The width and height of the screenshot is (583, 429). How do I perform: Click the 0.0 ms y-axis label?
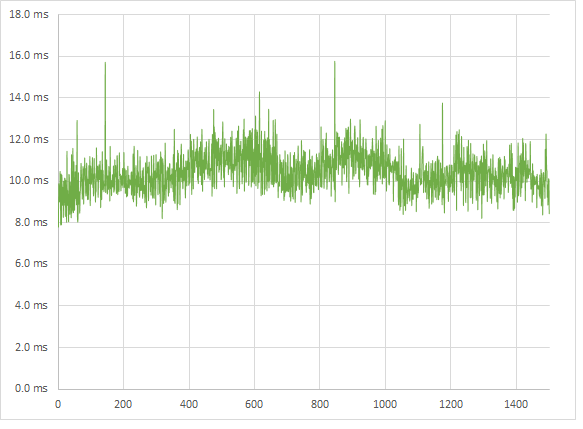[31, 388]
